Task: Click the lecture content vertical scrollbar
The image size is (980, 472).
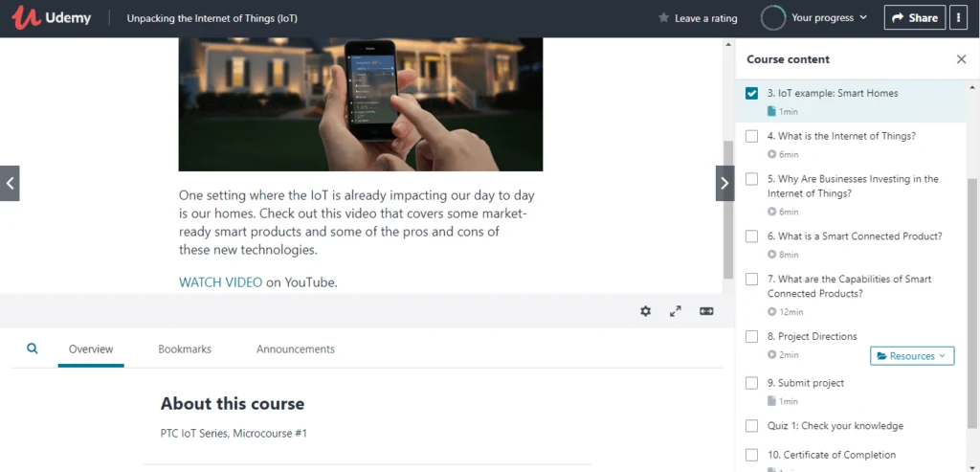Action: click(728, 210)
